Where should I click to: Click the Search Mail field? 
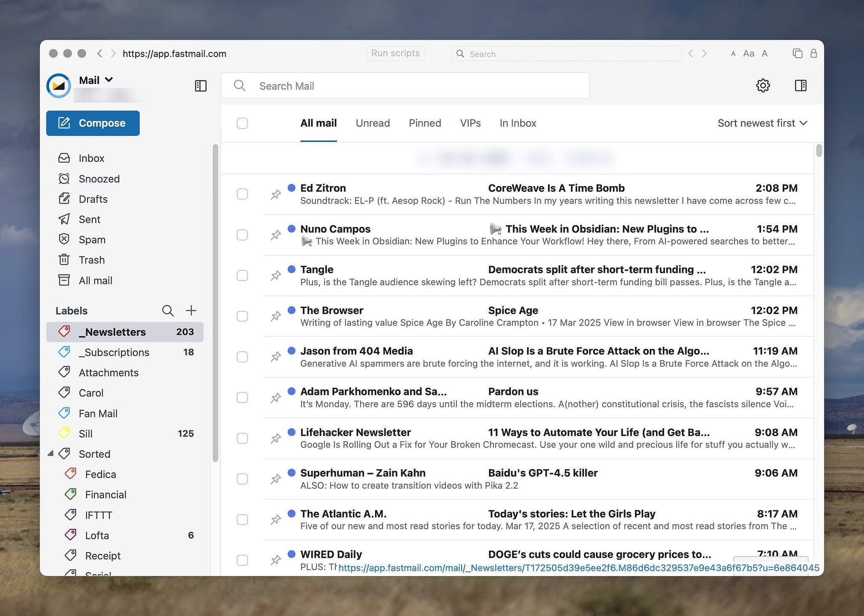[405, 86]
